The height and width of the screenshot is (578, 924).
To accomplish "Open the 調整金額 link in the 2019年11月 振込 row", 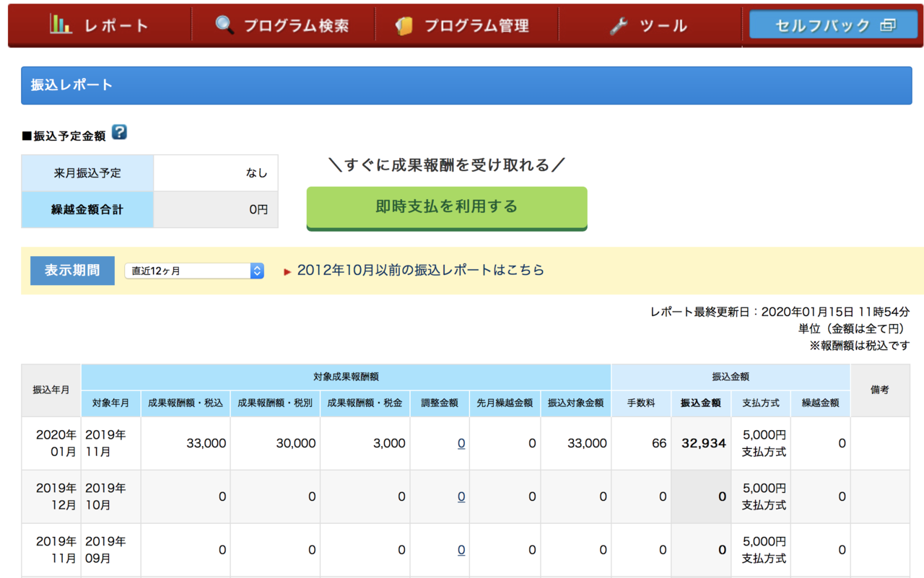I will click(461, 550).
